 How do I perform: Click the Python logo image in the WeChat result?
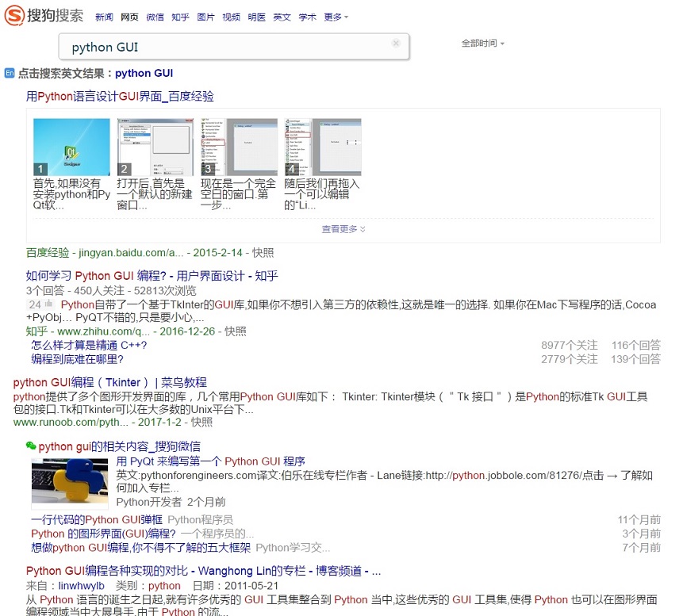click(x=69, y=482)
